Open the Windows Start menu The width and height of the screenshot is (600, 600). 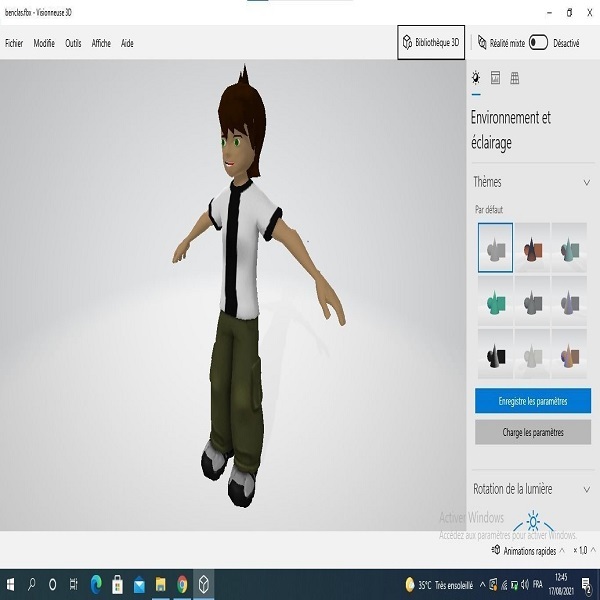[x=11, y=584]
